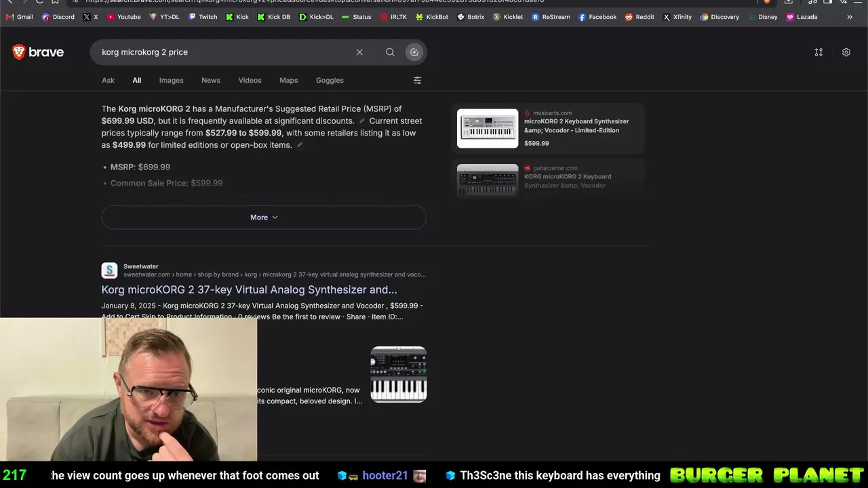Screen dimensions: 868x488
Task: Go to the Brave Search home logo
Action: pyautogui.click(x=38, y=52)
